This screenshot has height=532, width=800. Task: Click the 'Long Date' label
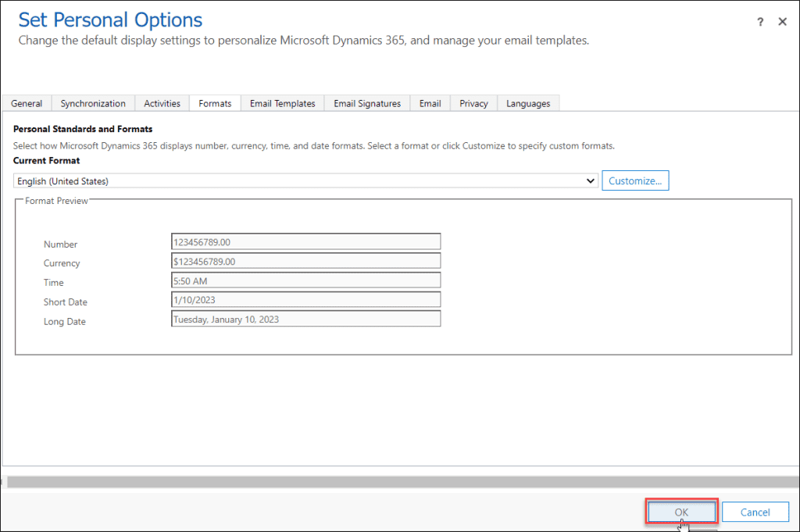(x=64, y=321)
